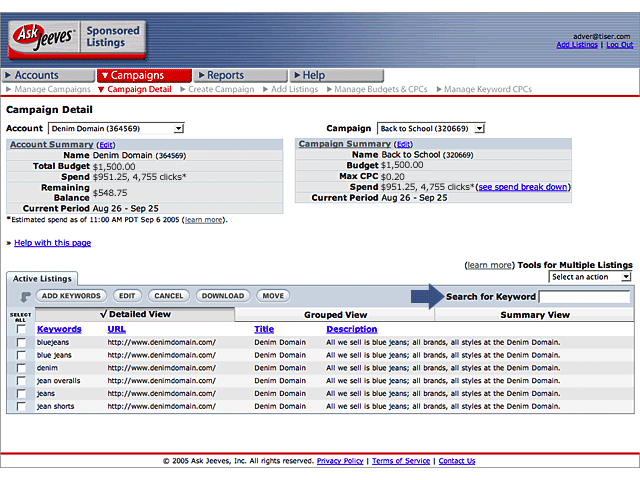This screenshot has width=640, height=480.
Task: Sort by the Keywords column header
Action: [59, 329]
